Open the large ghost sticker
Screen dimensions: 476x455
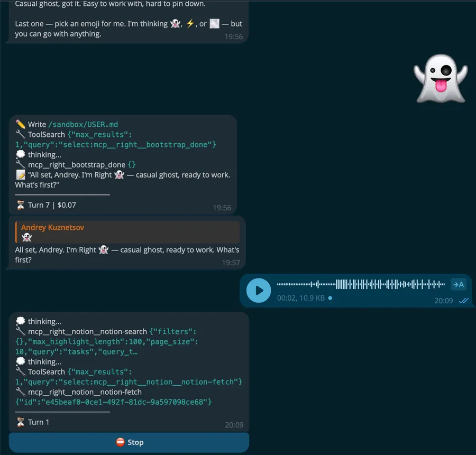pos(441,79)
